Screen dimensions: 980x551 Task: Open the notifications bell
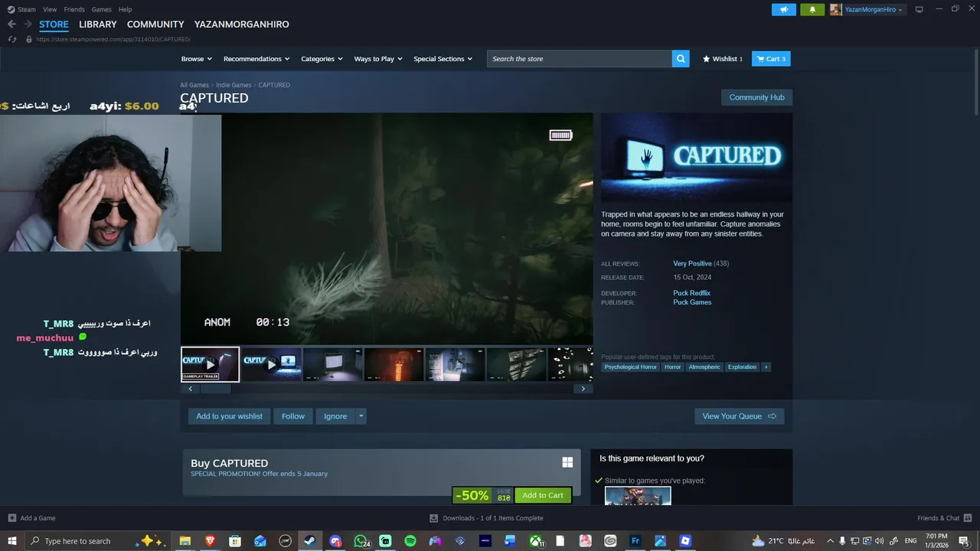812,9
